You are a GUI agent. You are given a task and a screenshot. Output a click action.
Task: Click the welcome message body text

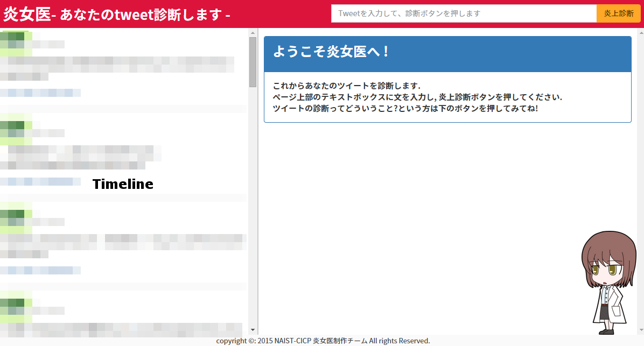pos(417,97)
